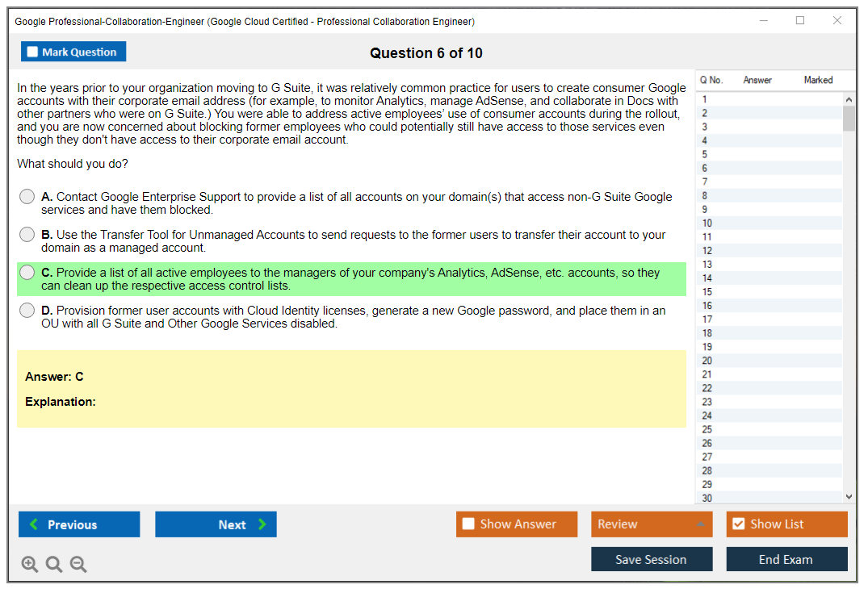This screenshot has width=868, height=593.
Task: Click the Save Session button
Action: tap(651, 560)
